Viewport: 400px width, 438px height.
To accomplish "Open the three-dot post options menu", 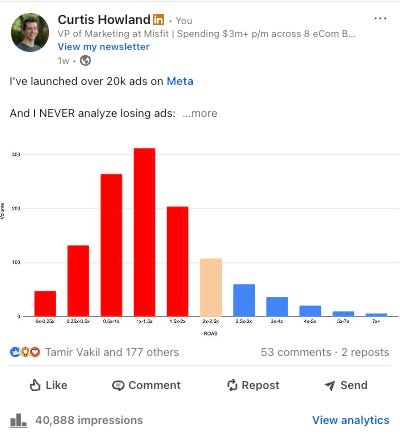I will pos(380,18).
